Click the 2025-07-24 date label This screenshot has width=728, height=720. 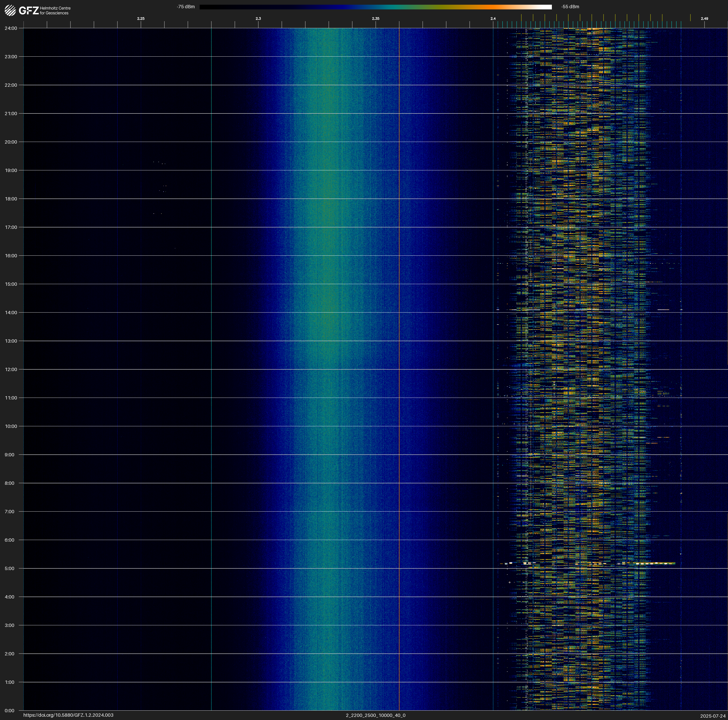point(713,716)
